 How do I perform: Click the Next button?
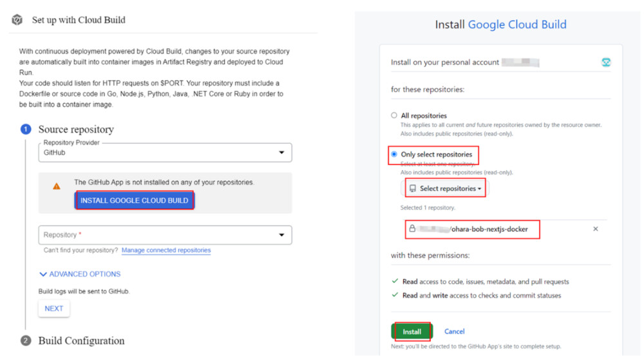click(x=54, y=309)
